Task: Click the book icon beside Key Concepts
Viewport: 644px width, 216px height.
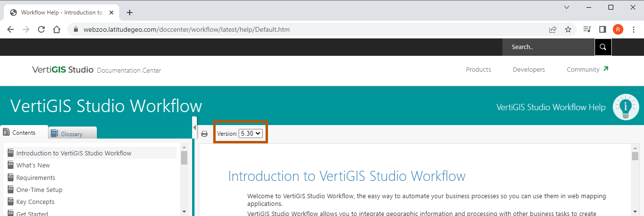Action: click(x=11, y=202)
